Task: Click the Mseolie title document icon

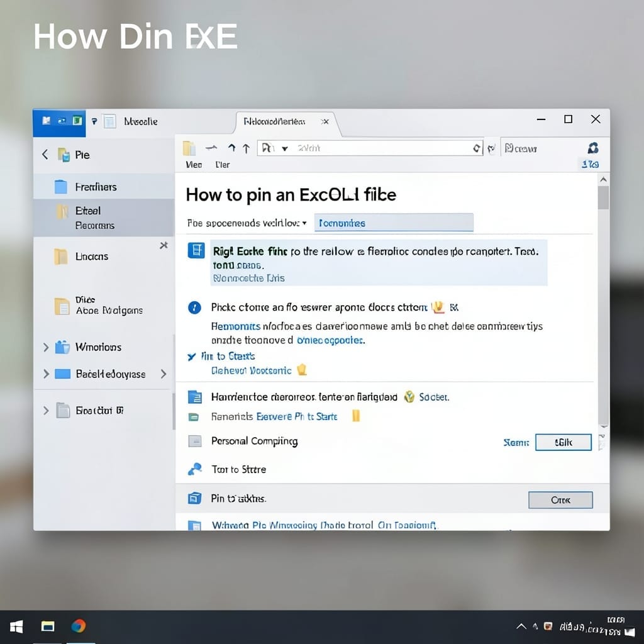Action: (109, 121)
